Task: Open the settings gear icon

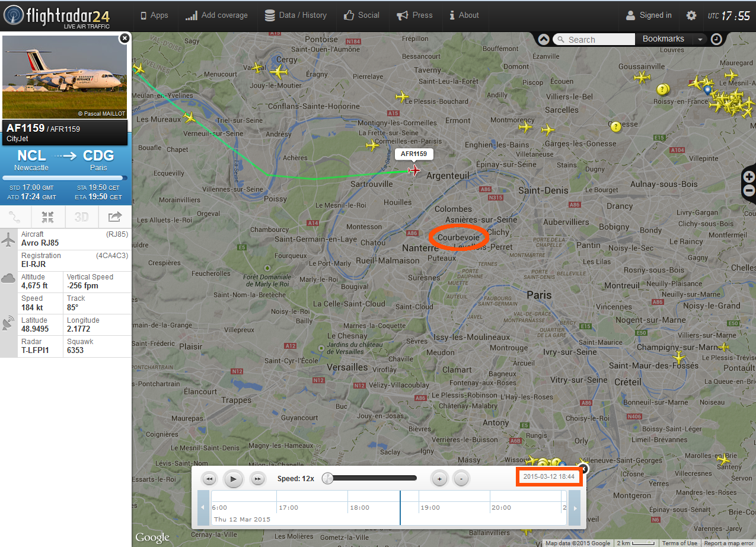Action: [691, 16]
